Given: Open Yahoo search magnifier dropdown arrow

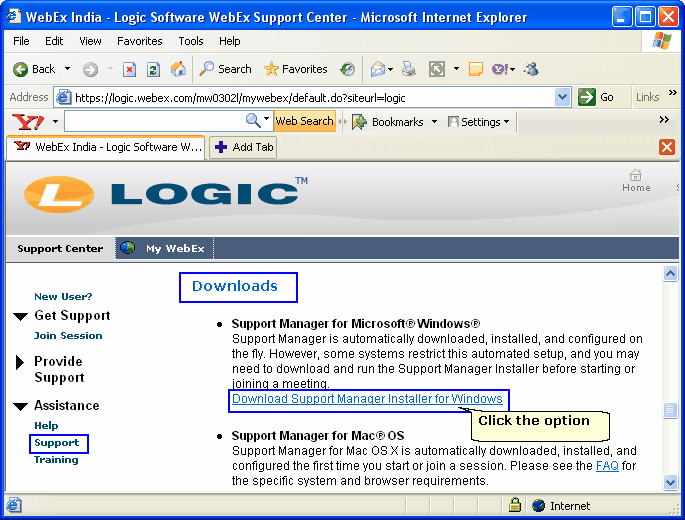Looking at the screenshot, I should click(266, 119).
